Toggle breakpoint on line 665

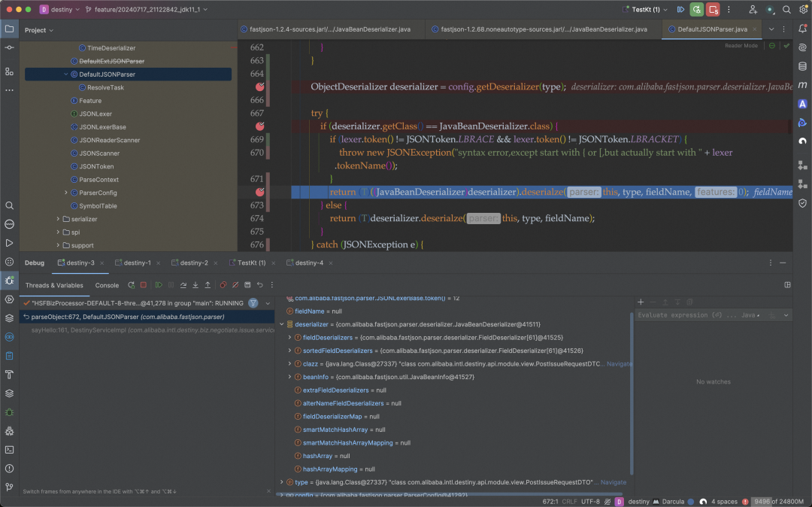260,87
